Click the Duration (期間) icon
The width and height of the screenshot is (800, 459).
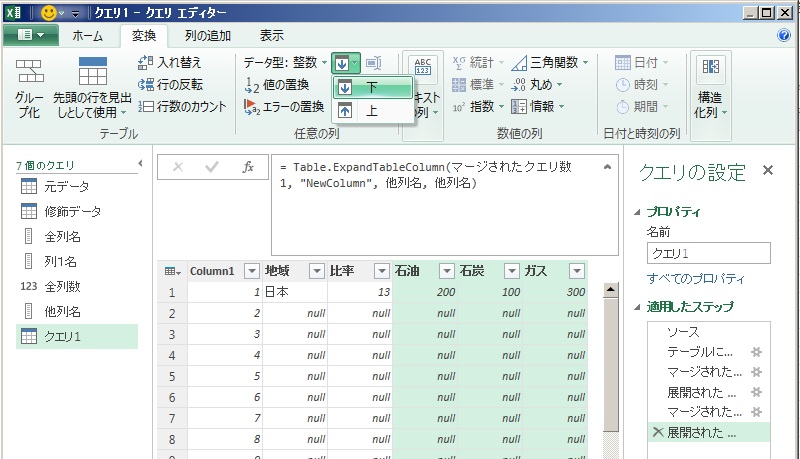tap(623, 107)
